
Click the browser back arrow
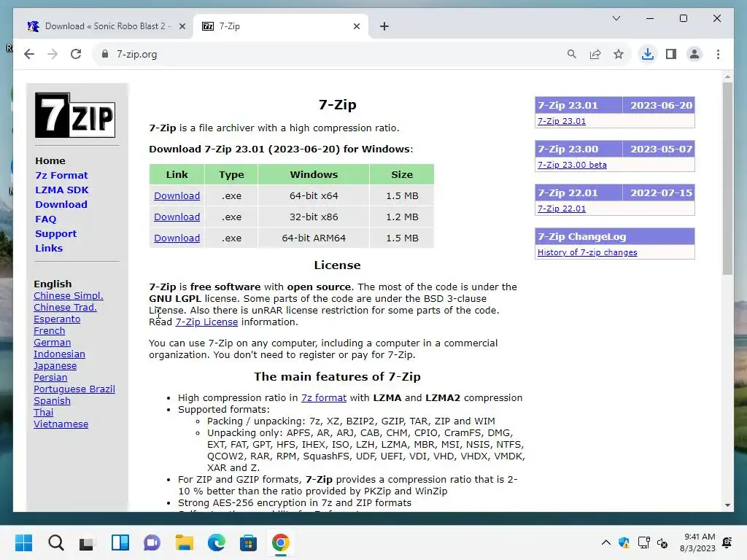click(29, 54)
